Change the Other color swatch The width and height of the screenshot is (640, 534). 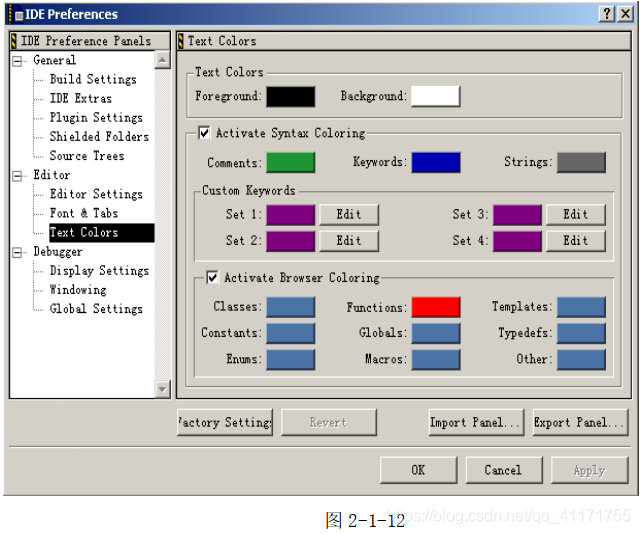[581, 359]
